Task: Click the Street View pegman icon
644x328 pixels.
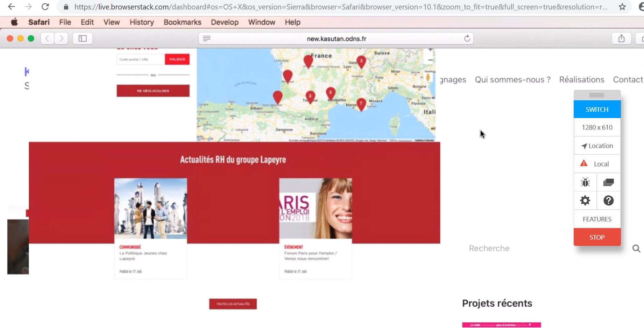Action: [x=428, y=77]
